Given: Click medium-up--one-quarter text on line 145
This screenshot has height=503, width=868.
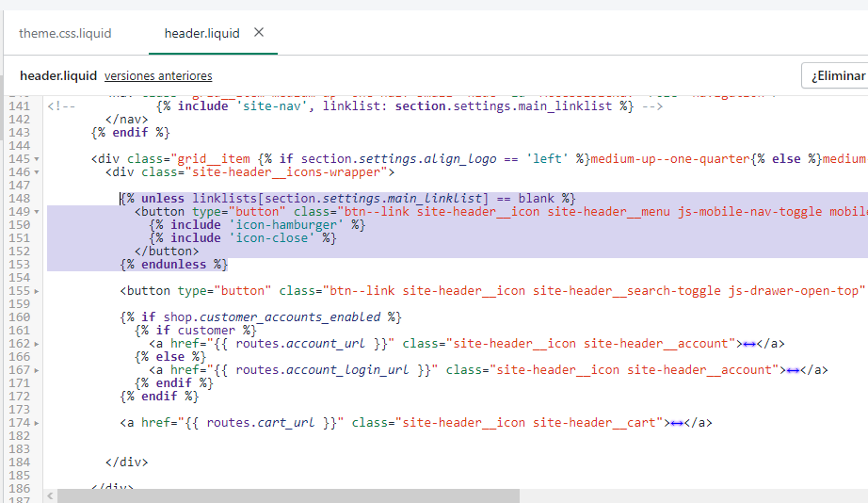Looking at the screenshot, I should pos(669,159).
